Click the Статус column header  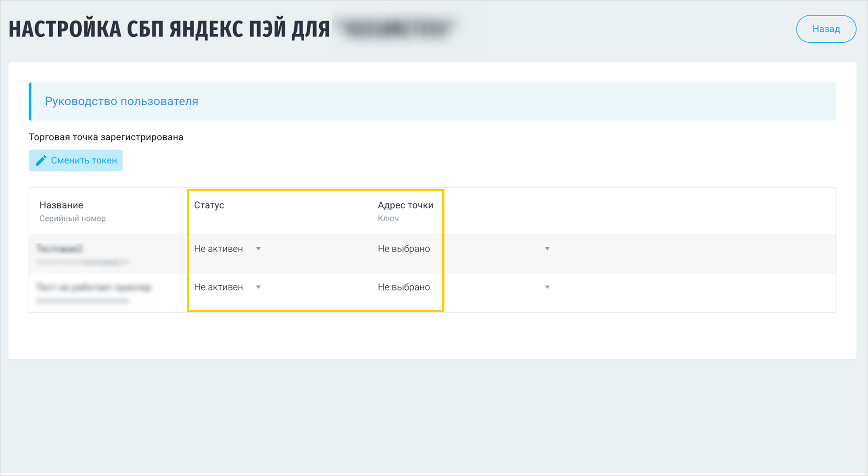pyautogui.click(x=209, y=205)
